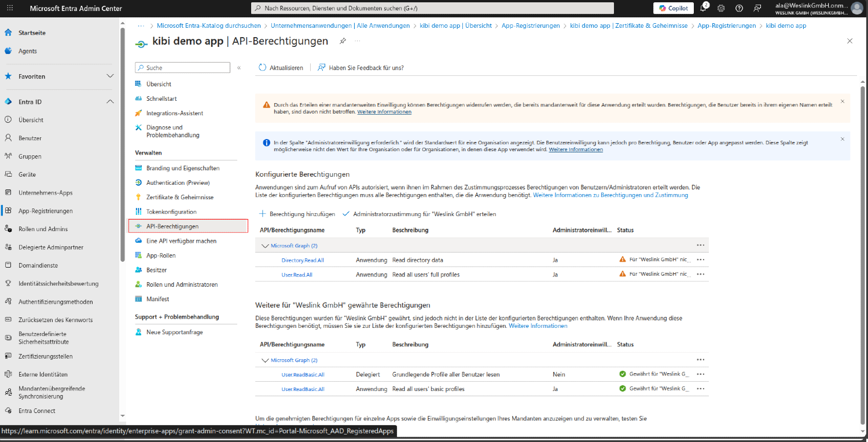Select API-Berechtigungen menu item
Screen dimensions: 868x442
pyautogui.click(x=188, y=226)
